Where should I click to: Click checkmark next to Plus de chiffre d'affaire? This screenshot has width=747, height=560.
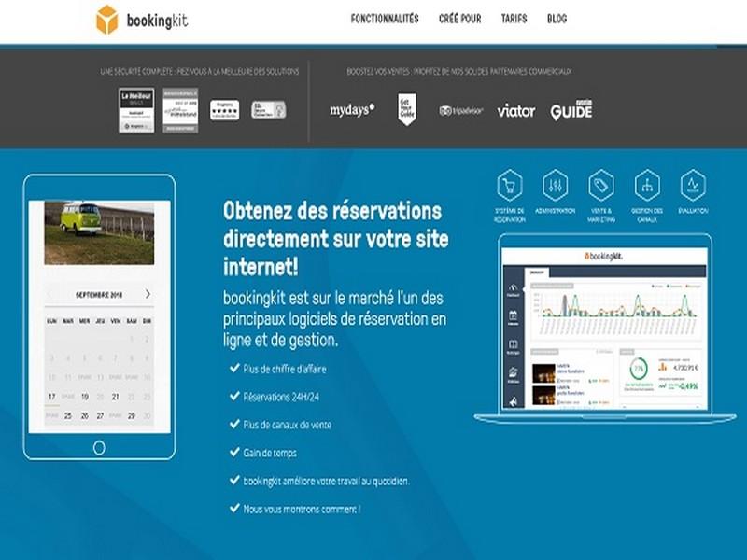(x=234, y=368)
